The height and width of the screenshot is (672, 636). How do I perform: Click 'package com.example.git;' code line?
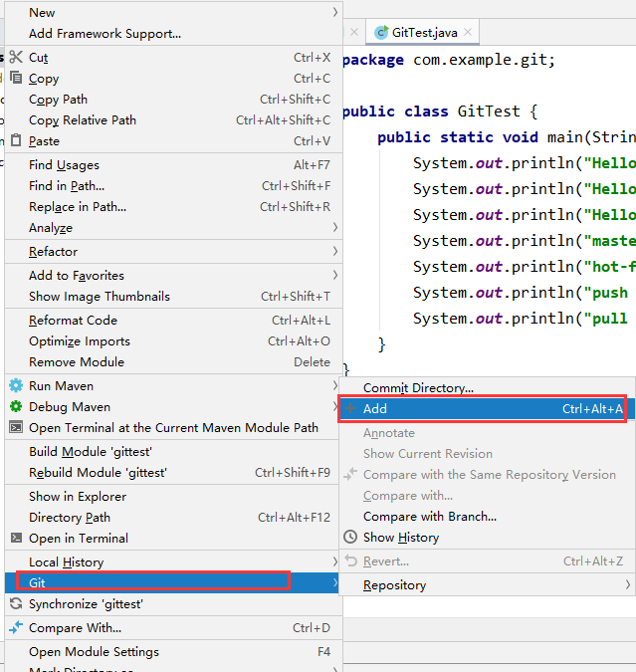click(448, 60)
